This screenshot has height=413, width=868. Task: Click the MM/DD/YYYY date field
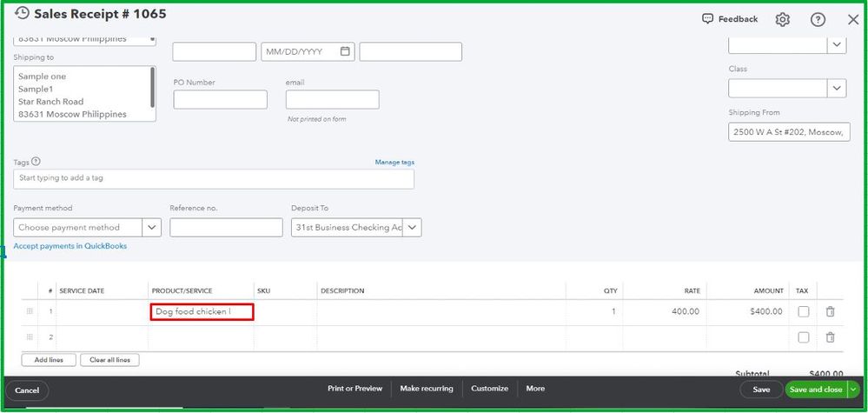(x=307, y=51)
